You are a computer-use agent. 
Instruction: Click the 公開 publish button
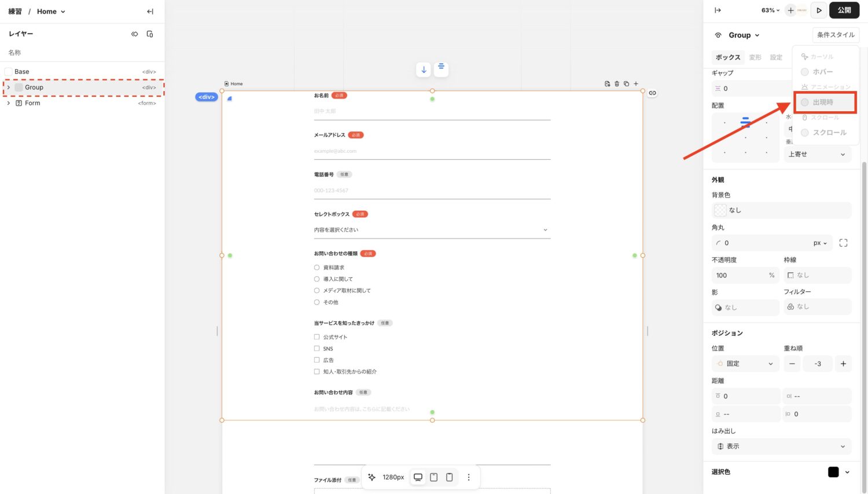pos(844,10)
